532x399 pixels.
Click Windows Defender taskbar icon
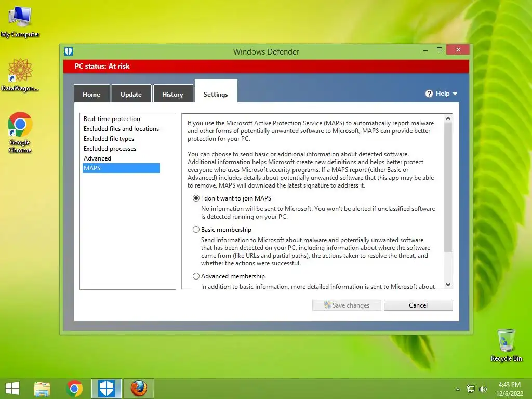coord(106,389)
